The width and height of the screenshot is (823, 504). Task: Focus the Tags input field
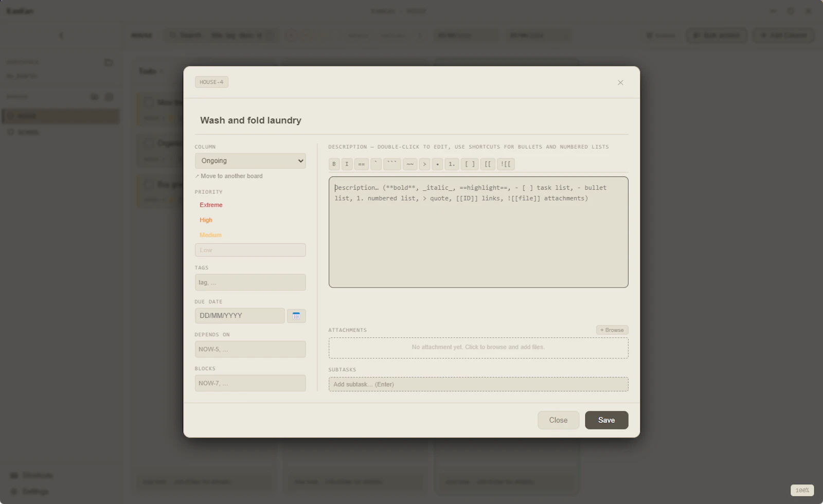(250, 282)
